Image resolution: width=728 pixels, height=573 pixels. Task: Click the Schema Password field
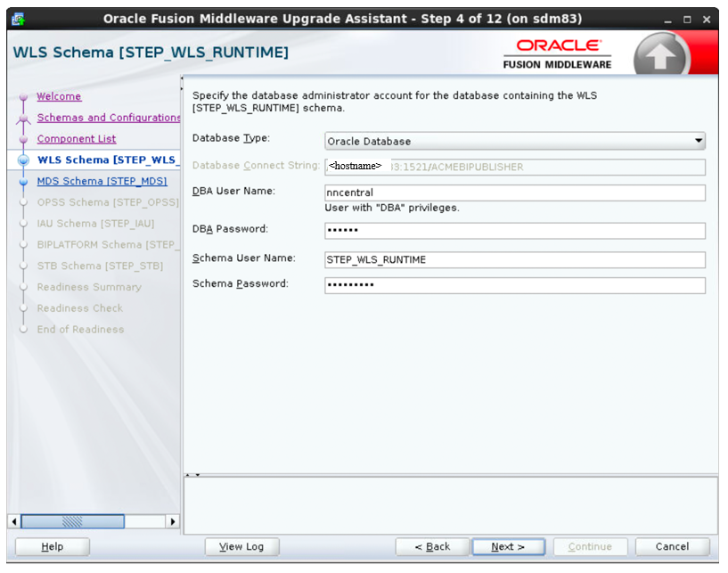515,285
